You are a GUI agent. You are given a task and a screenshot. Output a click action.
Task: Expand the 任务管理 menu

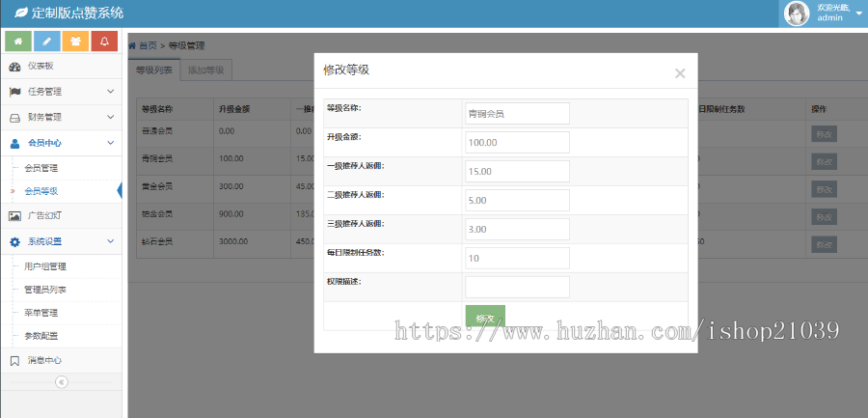click(61, 92)
